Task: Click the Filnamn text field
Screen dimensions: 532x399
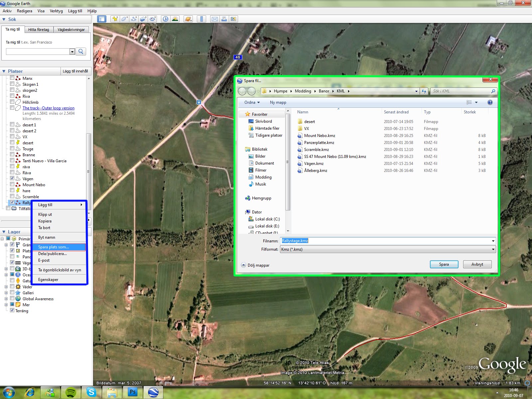Action: click(x=386, y=241)
